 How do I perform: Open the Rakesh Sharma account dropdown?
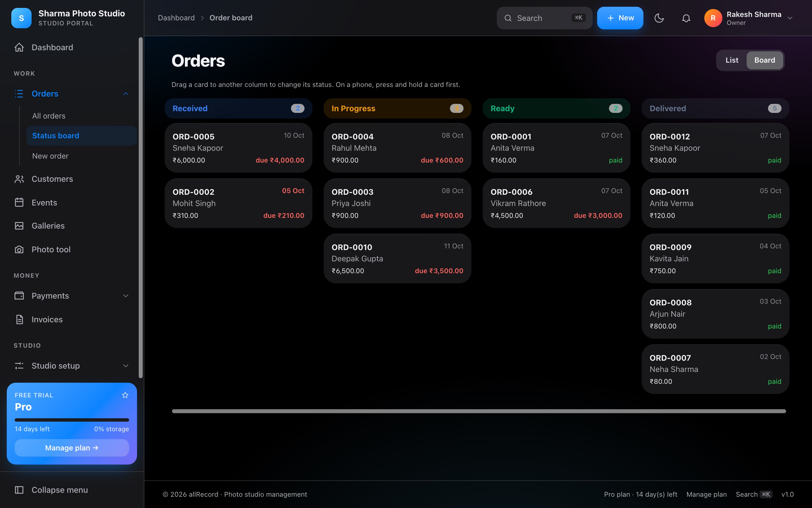tap(749, 18)
